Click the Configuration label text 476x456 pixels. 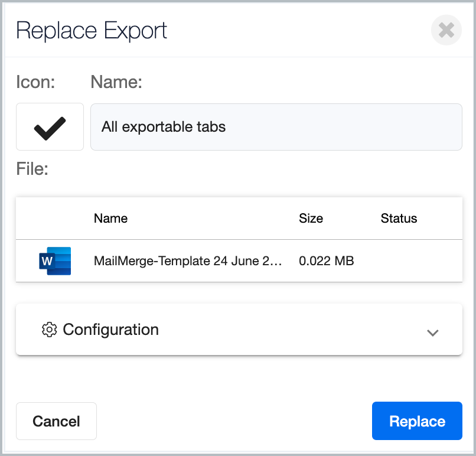coord(111,330)
